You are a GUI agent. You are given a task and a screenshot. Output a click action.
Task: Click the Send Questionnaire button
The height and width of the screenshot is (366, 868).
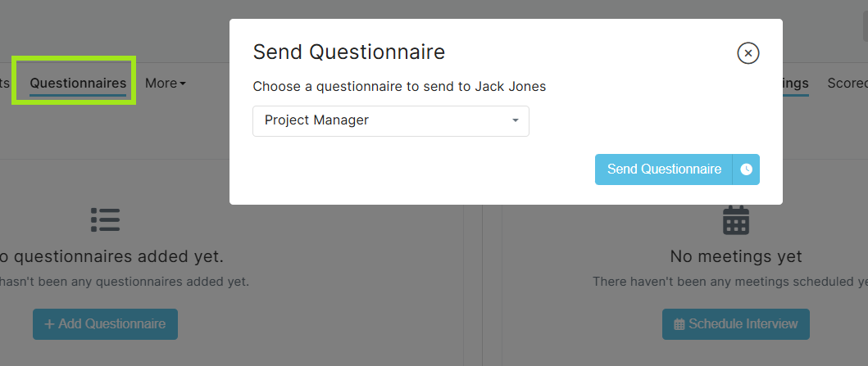tap(664, 169)
